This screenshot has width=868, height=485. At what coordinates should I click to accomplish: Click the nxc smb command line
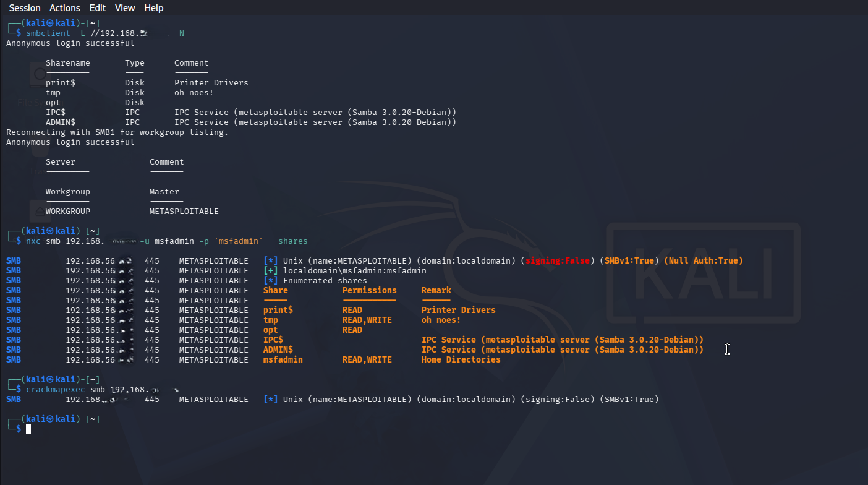click(167, 241)
